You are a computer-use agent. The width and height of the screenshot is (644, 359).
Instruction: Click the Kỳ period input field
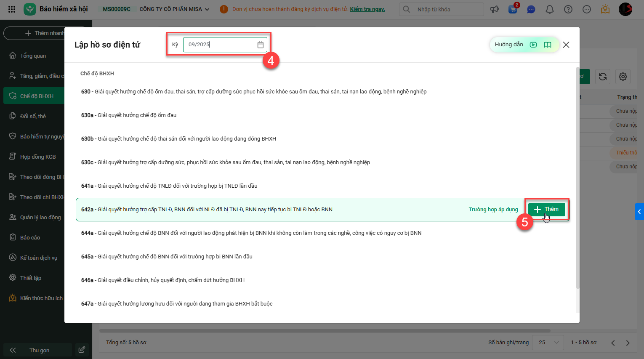[x=225, y=45]
